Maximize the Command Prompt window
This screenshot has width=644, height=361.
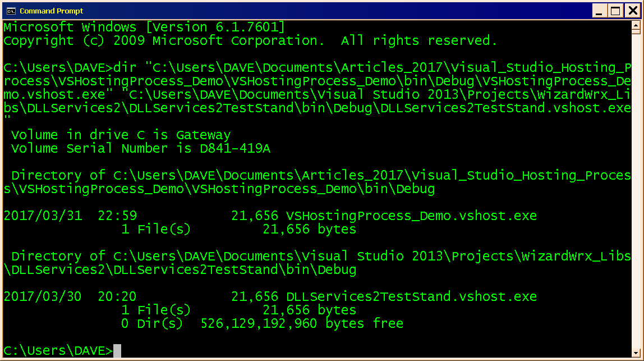click(x=615, y=11)
